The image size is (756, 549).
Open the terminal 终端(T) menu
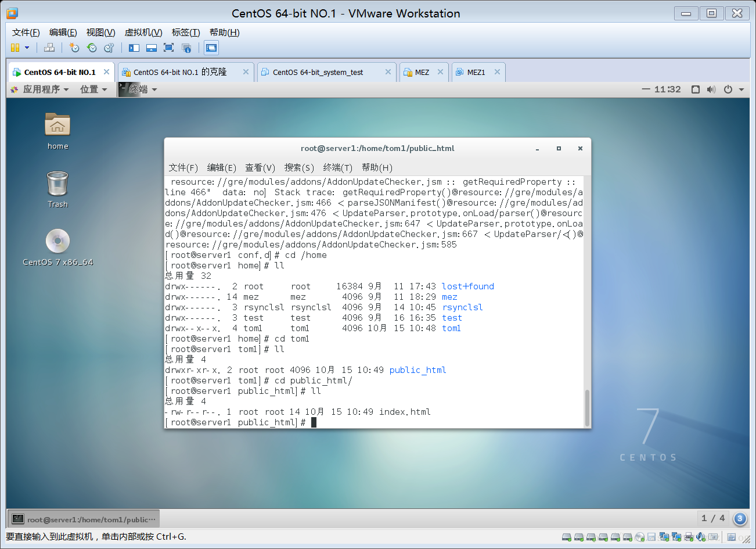pos(338,168)
